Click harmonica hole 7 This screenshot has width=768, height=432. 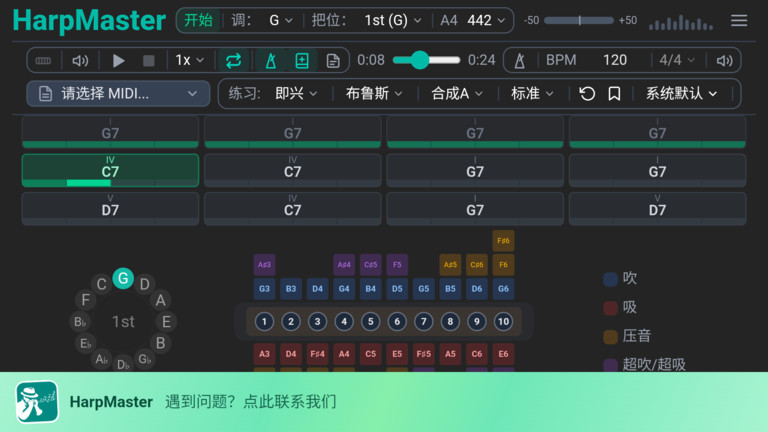[x=424, y=322]
